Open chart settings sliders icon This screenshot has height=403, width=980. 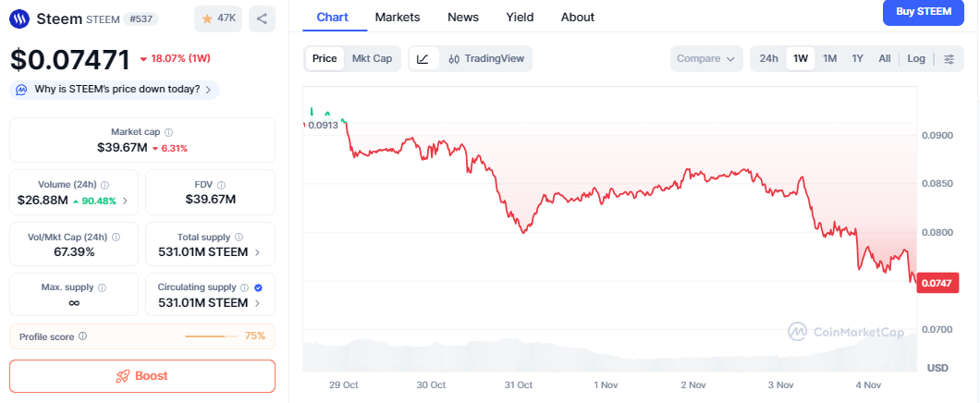click(949, 58)
